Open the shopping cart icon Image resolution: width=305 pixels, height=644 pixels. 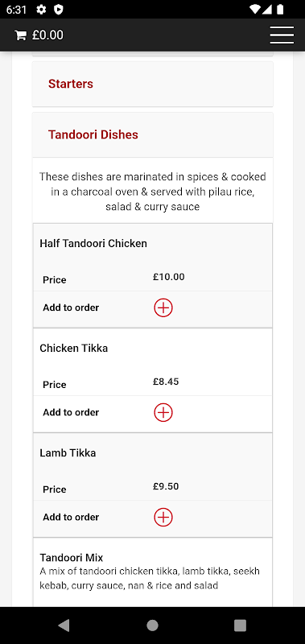tap(20, 35)
